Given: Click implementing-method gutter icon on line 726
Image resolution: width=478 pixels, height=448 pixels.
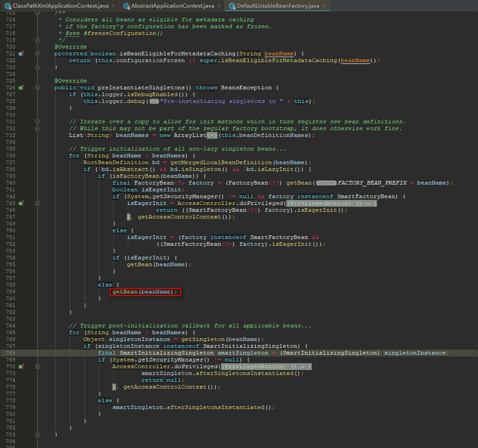Looking at the screenshot, I should coord(21,88).
